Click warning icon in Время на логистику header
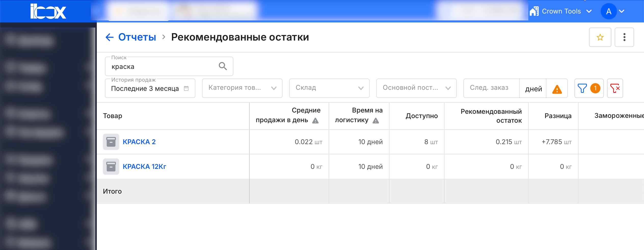The image size is (644, 250). 376,121
